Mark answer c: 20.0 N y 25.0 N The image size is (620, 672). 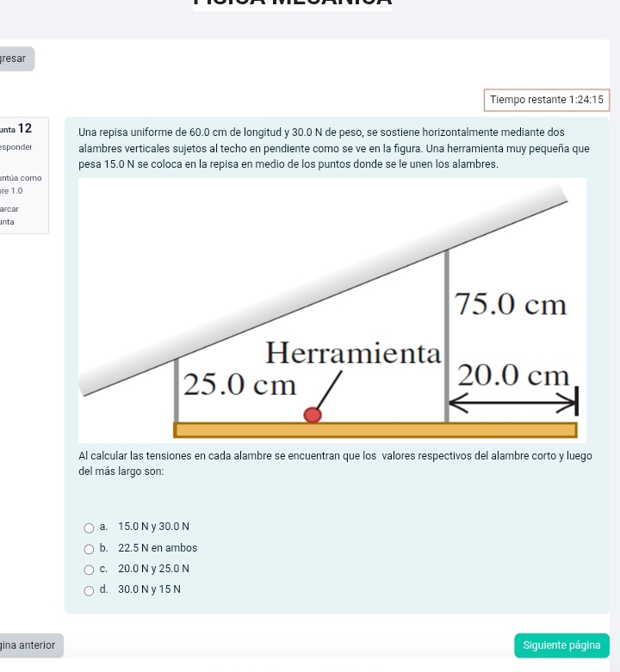[x=89, y=569]
